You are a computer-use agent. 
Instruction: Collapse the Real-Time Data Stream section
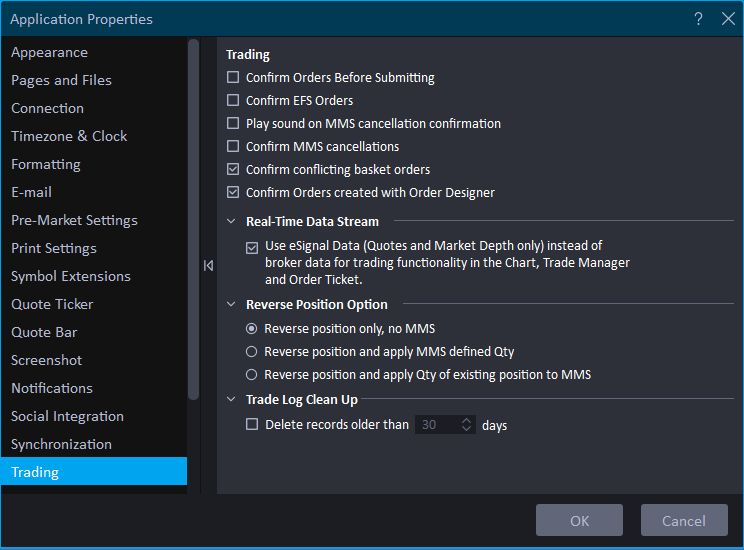pos(233,221)
